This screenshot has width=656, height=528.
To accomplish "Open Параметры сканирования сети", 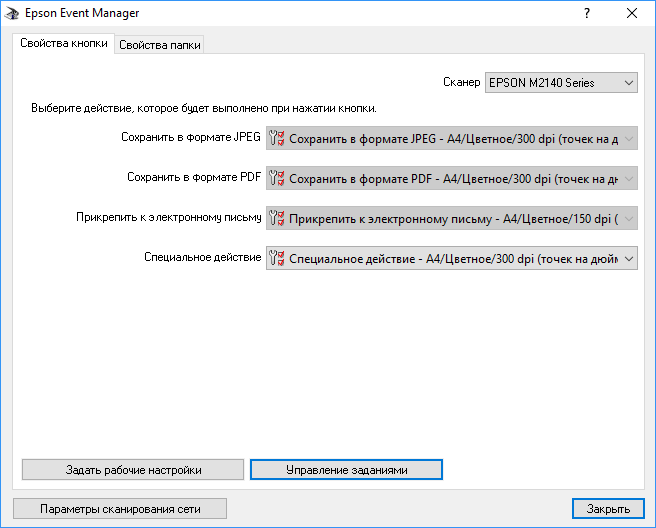I will tap(120, 509).
